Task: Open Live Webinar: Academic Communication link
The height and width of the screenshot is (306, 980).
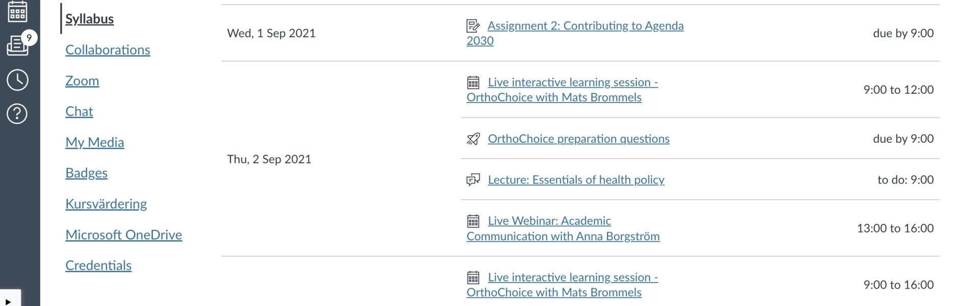Action: point(563,228)
